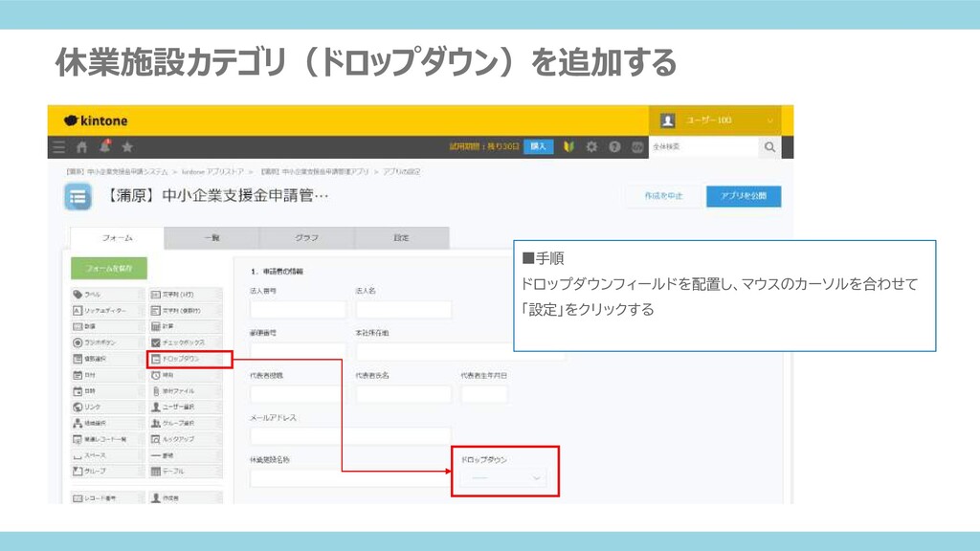Click the 購入 button in the header
The image size is (980, 551).
538,146
